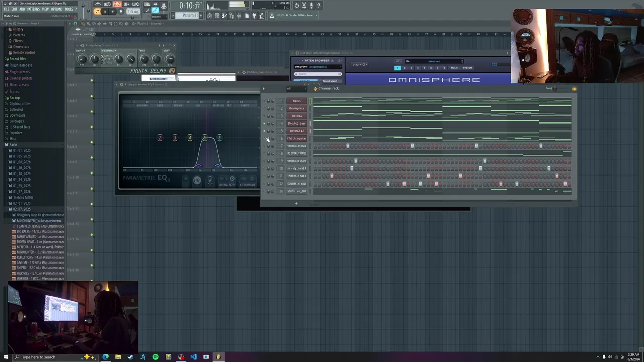This screenshot has height=362, width=644.
Task: Click band 5 node in Parametric EQ
Action: (x=204, y=138)
